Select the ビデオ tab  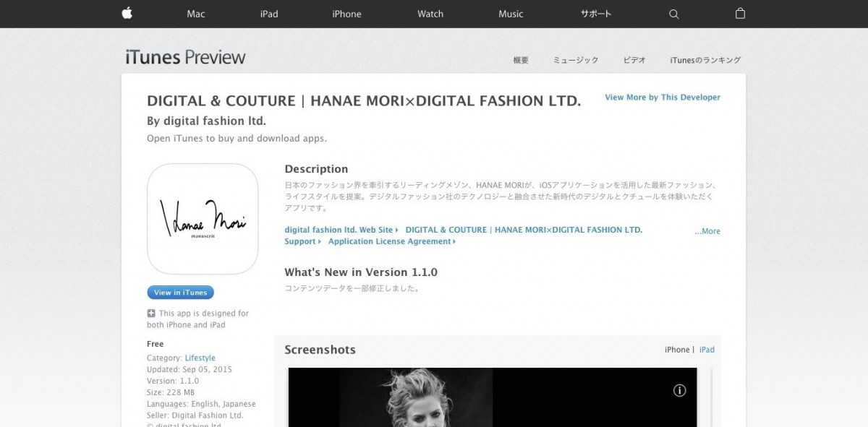click(x=634, y=60)
